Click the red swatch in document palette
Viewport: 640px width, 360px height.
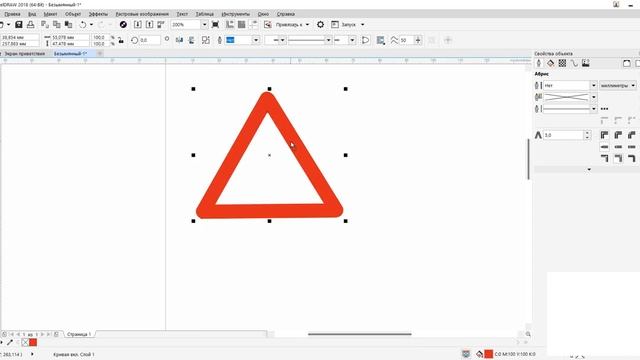coord(33,342)
